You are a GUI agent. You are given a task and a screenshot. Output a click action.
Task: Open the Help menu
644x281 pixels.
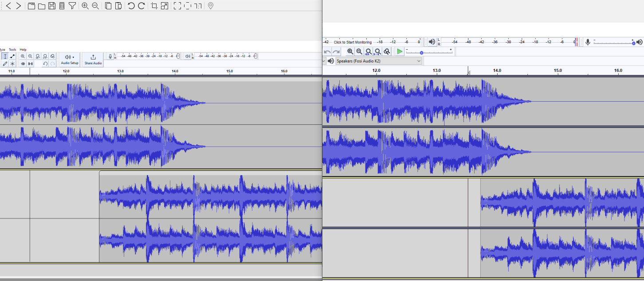(23, 50)
